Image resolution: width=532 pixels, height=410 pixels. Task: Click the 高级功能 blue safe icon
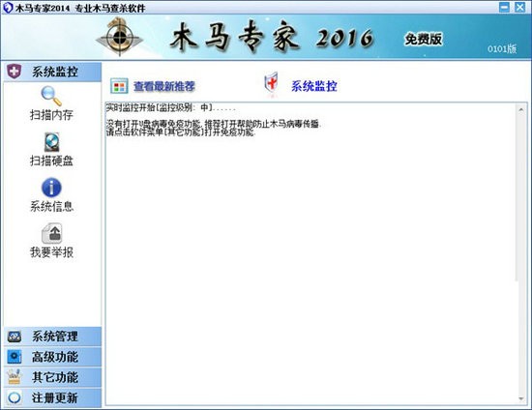[15, 357]
